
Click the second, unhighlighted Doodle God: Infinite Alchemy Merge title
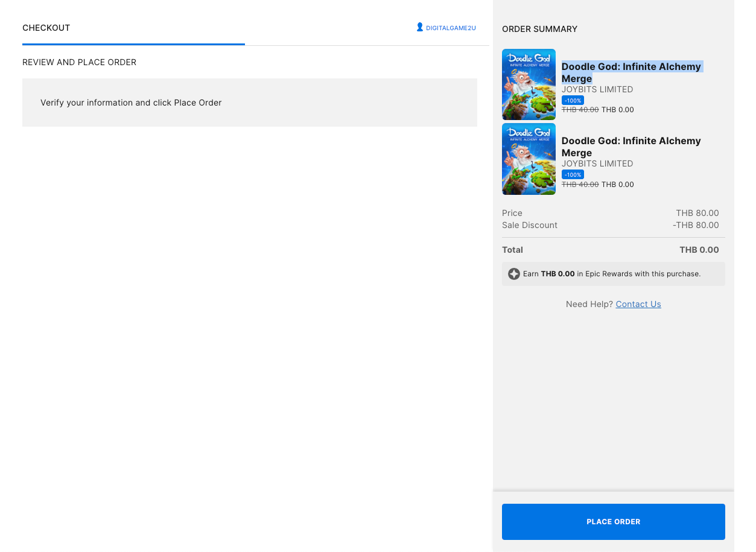pyautogui.click(x=631, y=147)
